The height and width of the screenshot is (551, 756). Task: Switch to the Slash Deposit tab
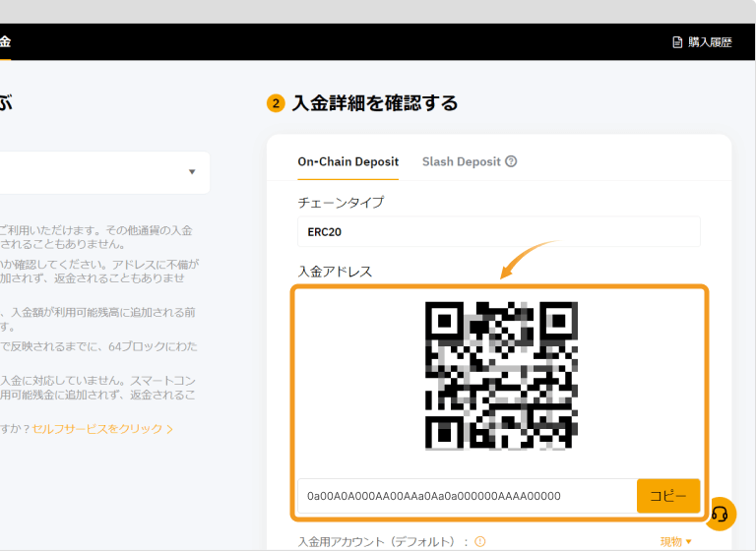coord(462,162)
